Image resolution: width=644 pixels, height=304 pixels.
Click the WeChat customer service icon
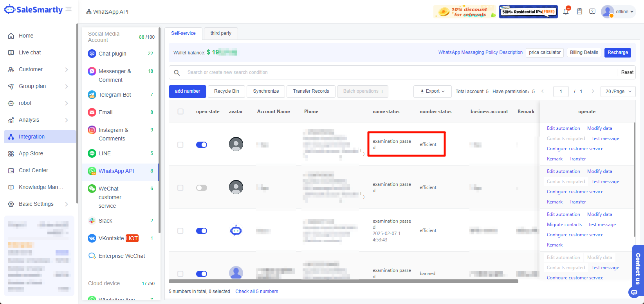(92, 189)
